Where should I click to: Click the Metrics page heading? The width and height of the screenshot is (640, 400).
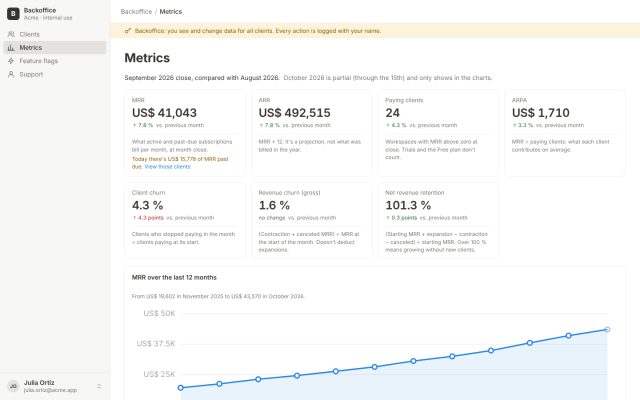pos(147,58)
